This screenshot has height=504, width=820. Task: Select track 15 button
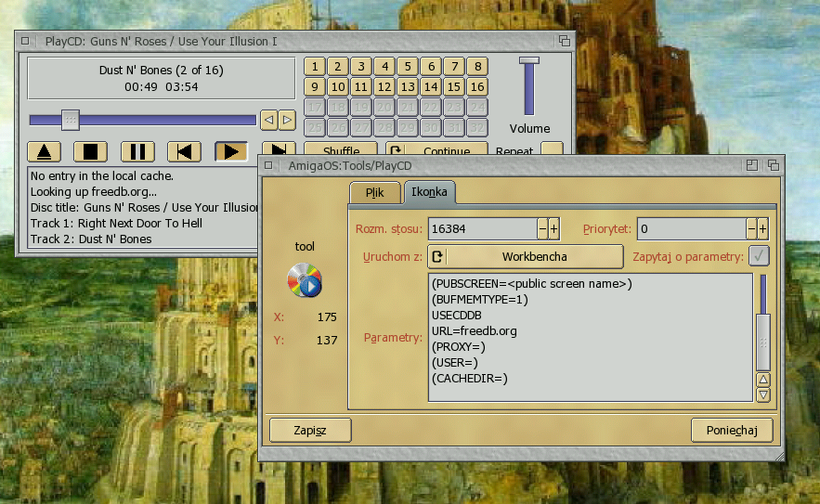click(454, 87)
